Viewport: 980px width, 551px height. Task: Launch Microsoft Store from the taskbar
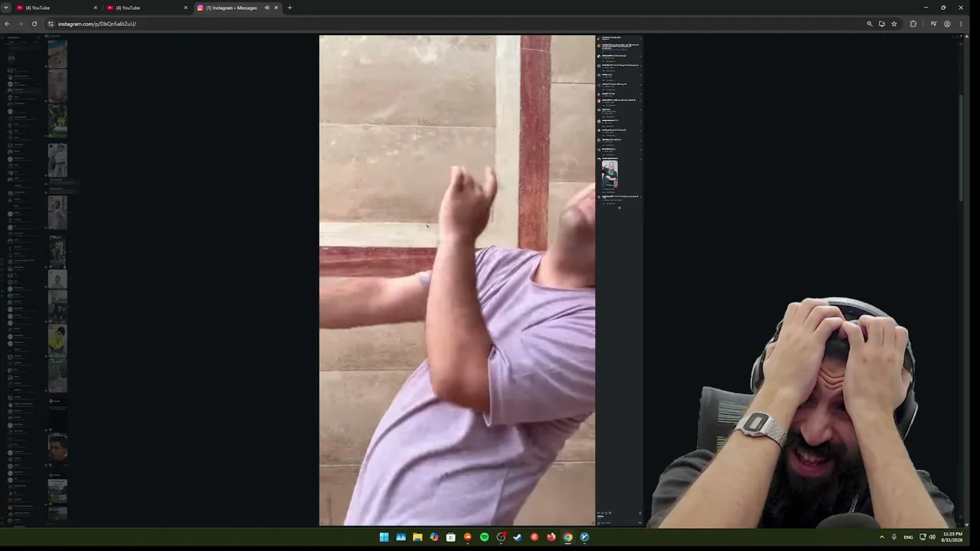[x=451, y=537]
